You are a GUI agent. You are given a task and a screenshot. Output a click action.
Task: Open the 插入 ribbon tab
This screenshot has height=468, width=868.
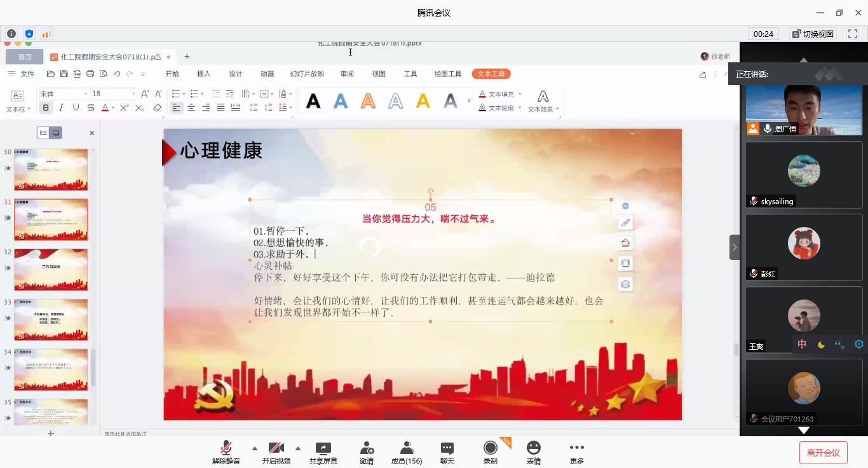[x=203, y=74]
